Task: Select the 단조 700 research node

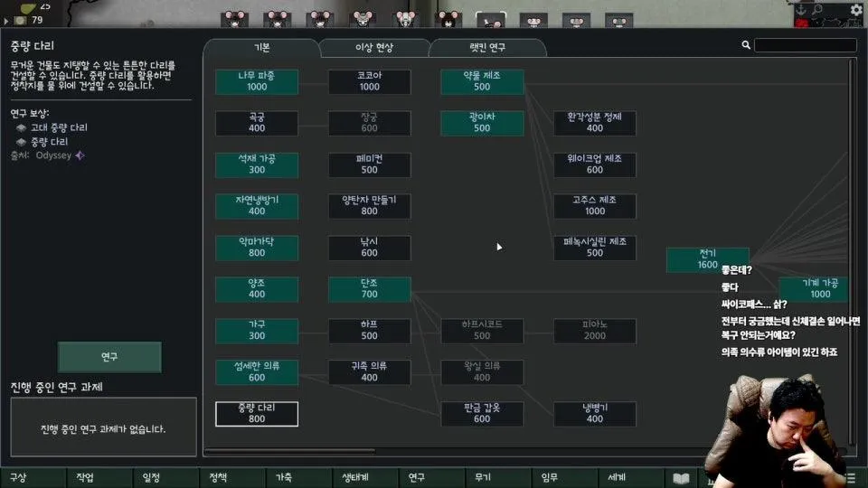Action: click(369, 289)
